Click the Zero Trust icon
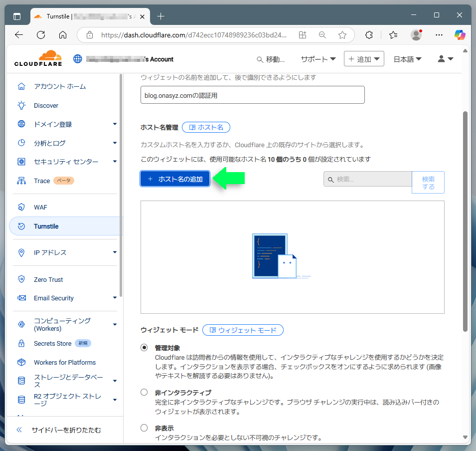The width and height of the screenshot is (476, 451). pos(21,279)
